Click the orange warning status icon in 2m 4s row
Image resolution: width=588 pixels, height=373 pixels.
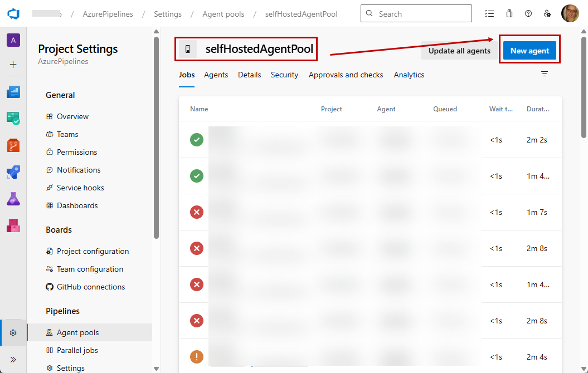click(x=197, y=357)
